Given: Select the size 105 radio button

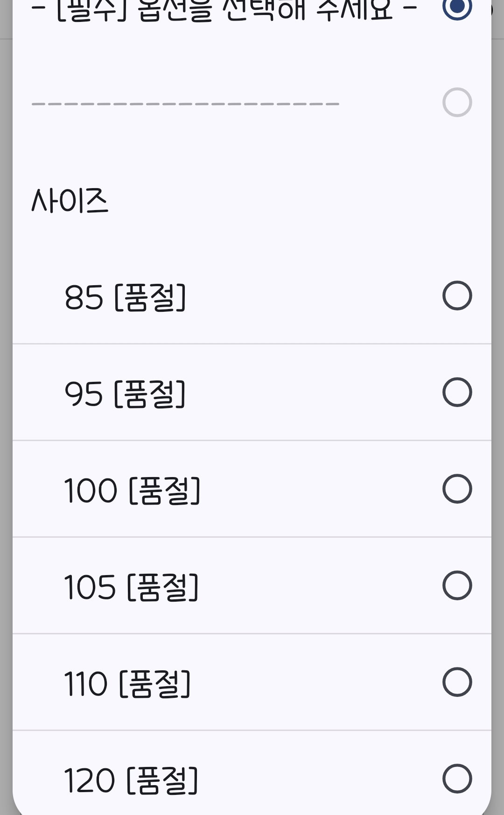Looking at the screenshot, I should [457, 585].
